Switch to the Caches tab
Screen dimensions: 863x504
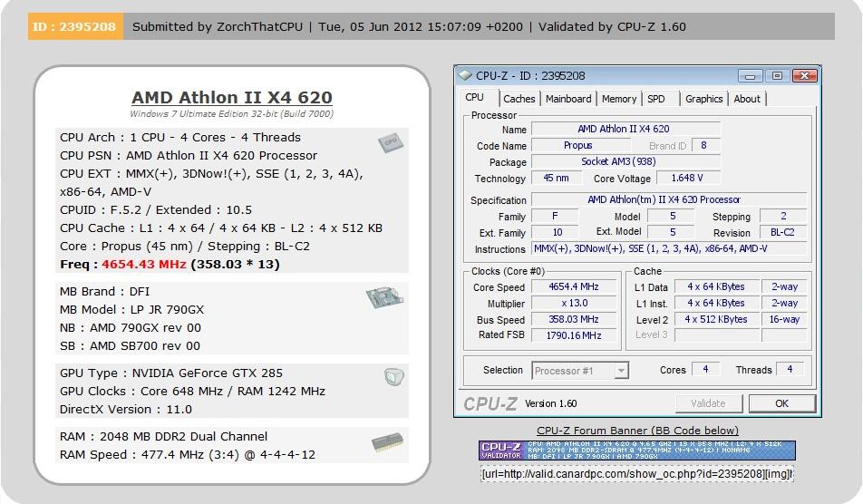(519, 99)
